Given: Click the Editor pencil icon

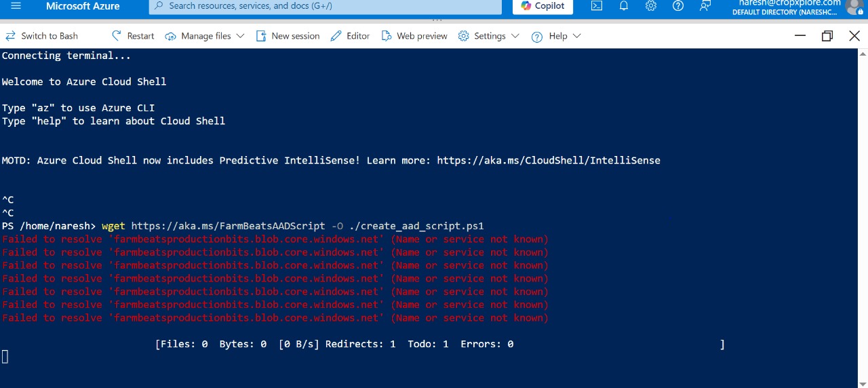Looking at the screenshot, I should click(x=336, y=36).
